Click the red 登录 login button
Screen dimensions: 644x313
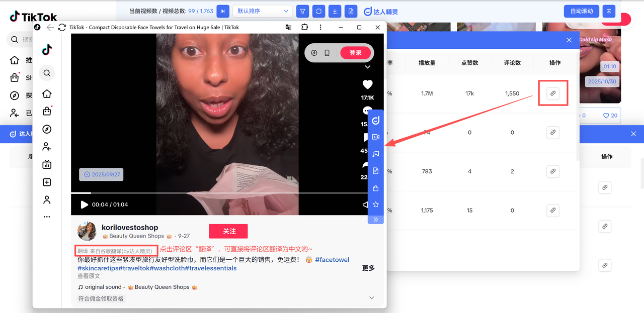coord(355,53)
